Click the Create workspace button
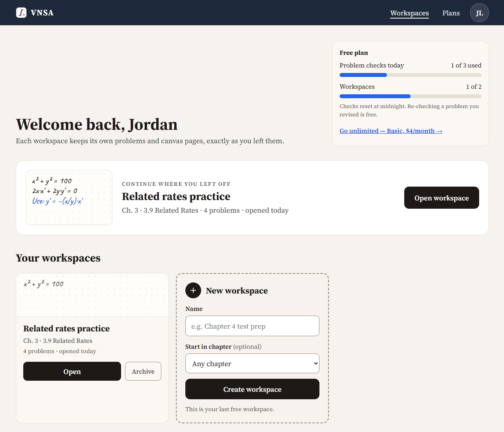Viewport: 504px width, 432px height. tap(252, 389)
